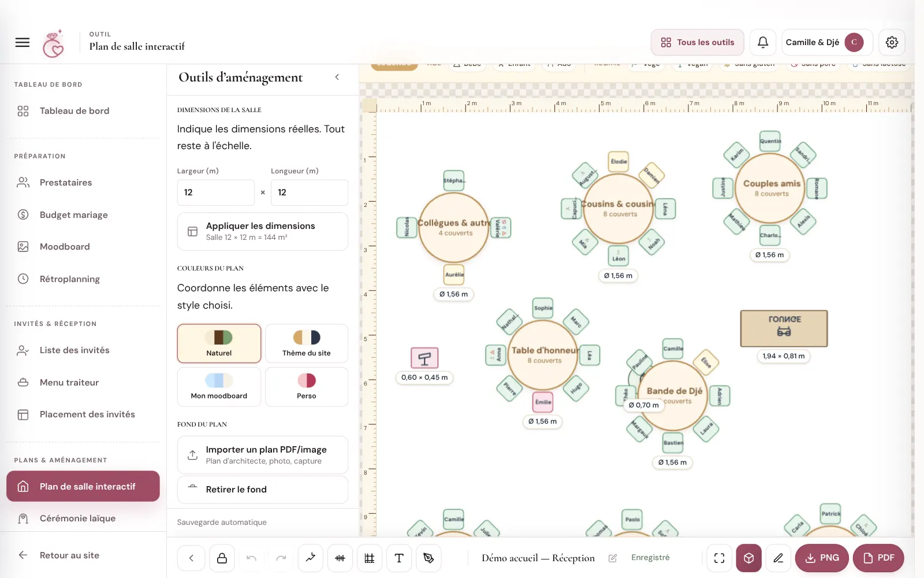Select the pen nib drawing tool
The width and height of the screenshot is (924, 578).
(x=429, y=558)
